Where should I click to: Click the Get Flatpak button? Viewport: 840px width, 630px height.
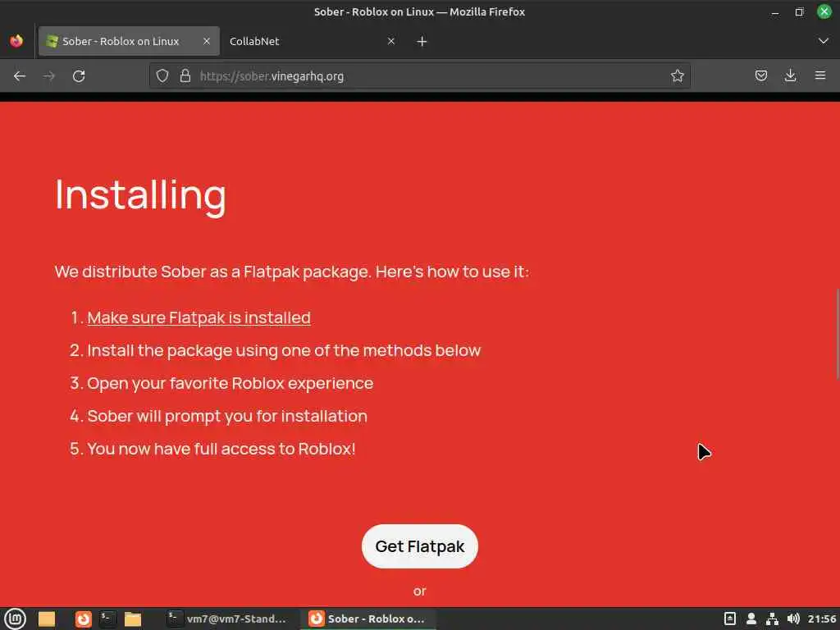(x=419, y=546)
